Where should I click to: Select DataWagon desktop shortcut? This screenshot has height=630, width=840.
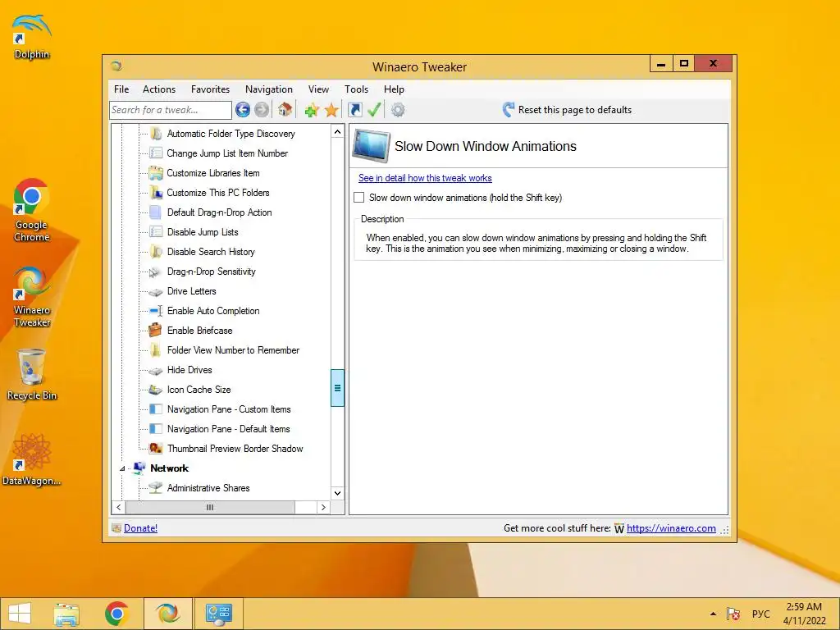point(32,459)
